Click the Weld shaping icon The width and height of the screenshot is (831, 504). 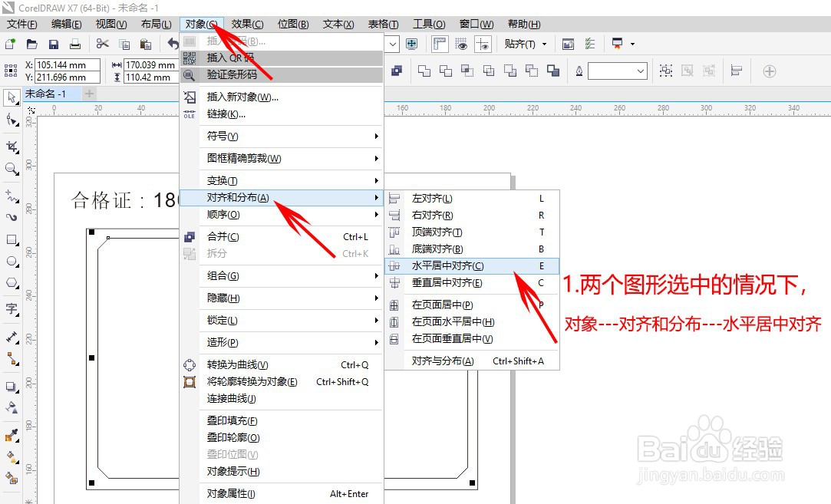click(x=424, y=71)
